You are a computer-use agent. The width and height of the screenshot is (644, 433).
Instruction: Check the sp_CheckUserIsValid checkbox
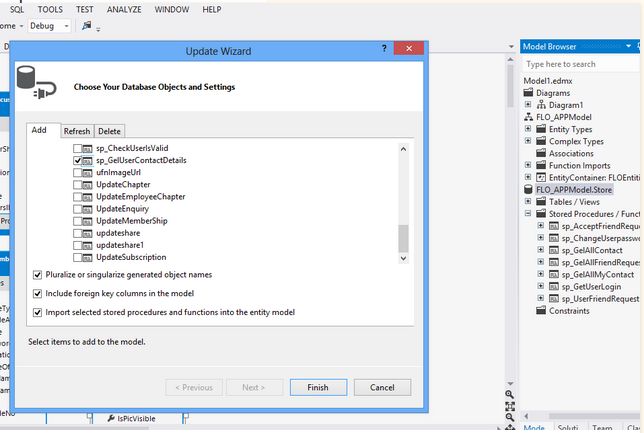(x=77, y=148)
